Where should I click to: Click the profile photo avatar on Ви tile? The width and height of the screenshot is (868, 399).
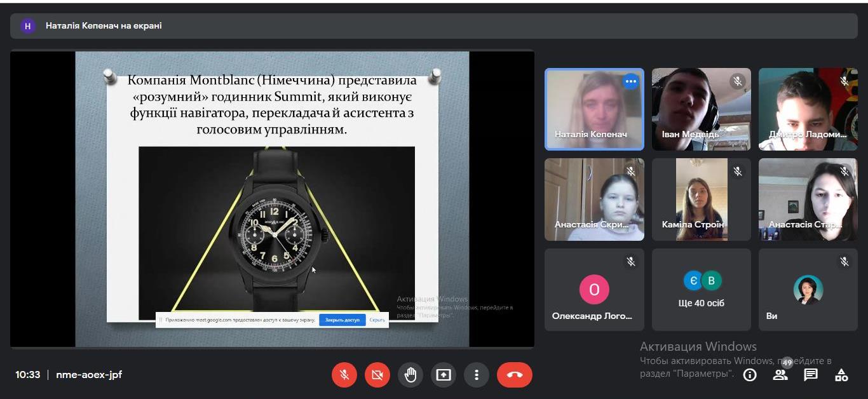click(x=808, y=290)
